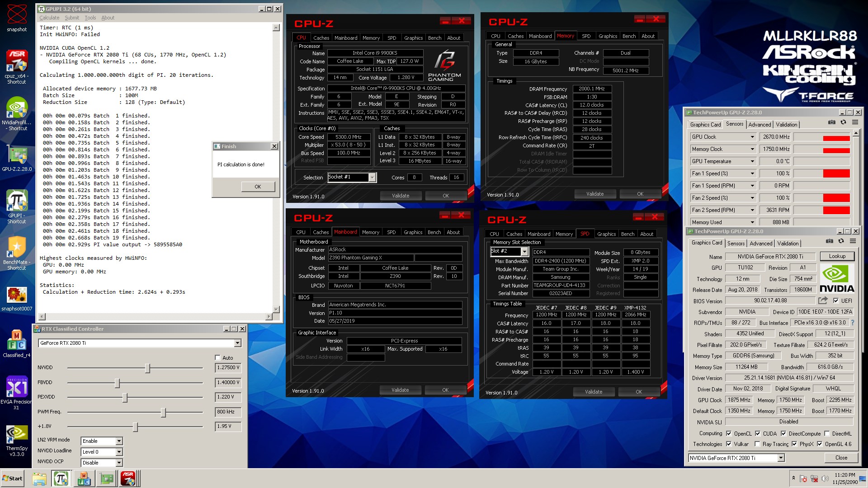Toggle the Ray Tracing checkbox in GPU-Z

[757, 444]
